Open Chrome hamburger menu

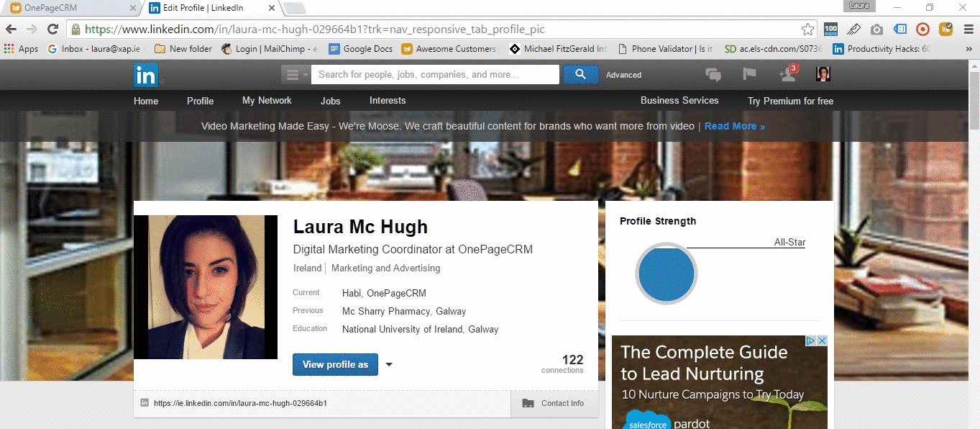point(967,30)
